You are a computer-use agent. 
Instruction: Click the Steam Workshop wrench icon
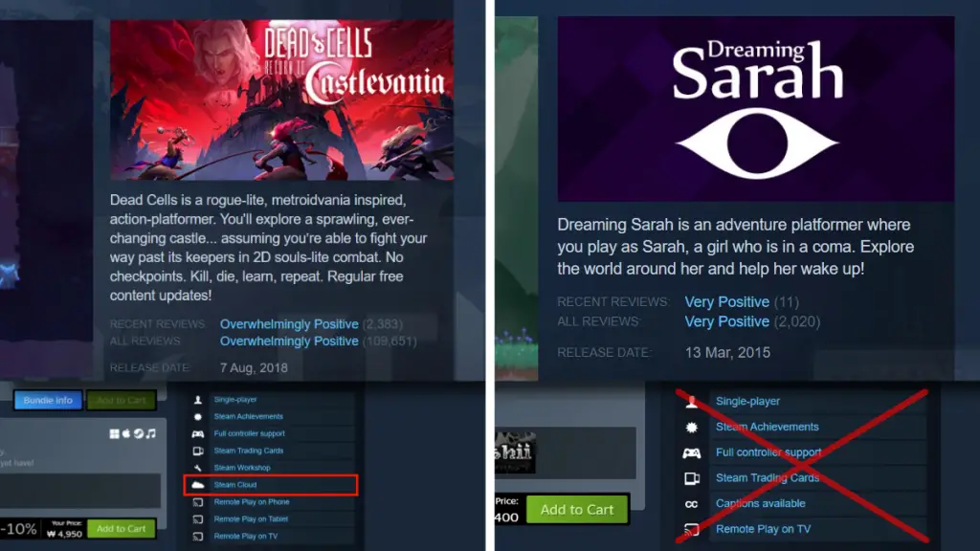coord(197,468)
